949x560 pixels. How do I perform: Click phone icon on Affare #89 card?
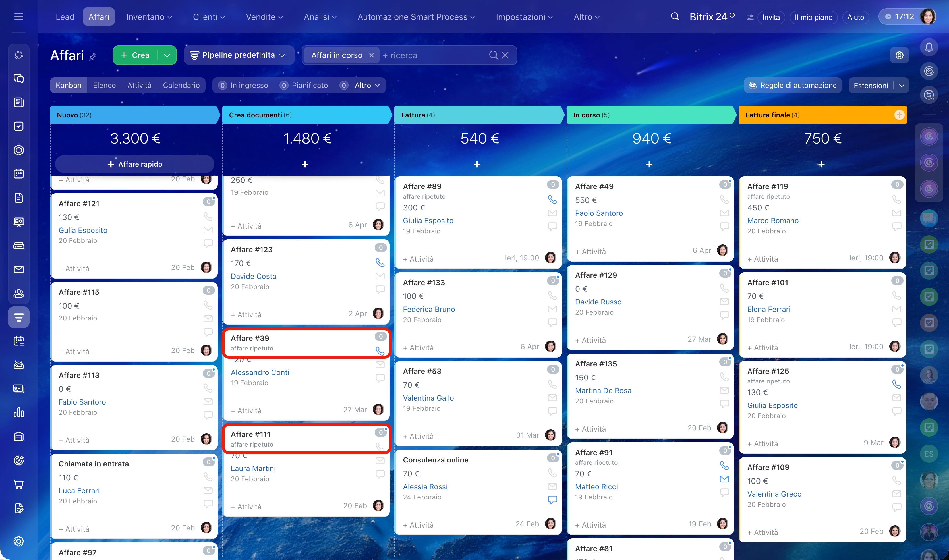[552, 199]
